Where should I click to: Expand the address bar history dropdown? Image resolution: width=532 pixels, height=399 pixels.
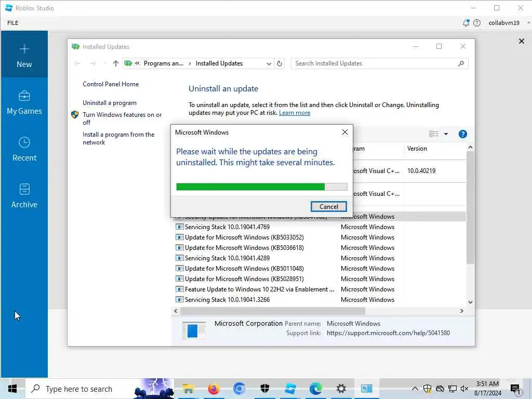[269, 63]
